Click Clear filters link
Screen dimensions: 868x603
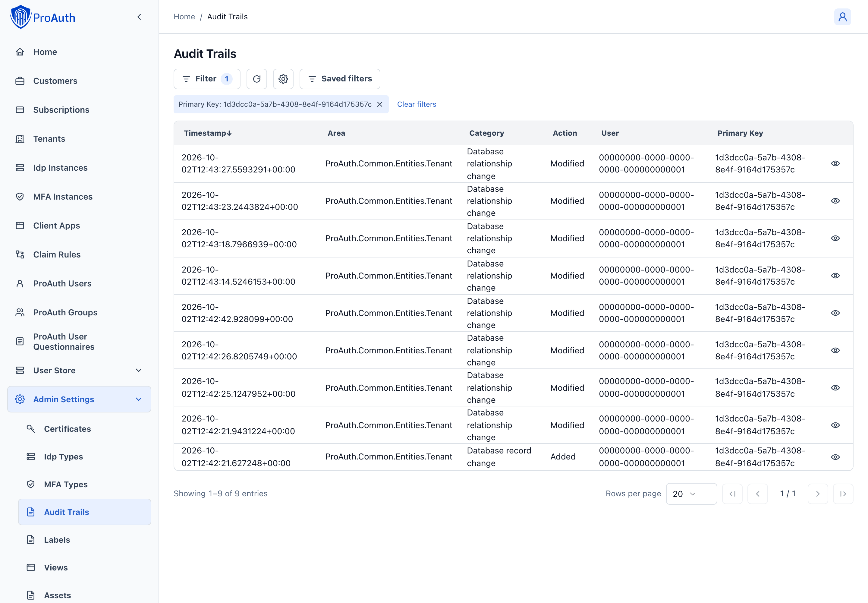click(417, 104)
